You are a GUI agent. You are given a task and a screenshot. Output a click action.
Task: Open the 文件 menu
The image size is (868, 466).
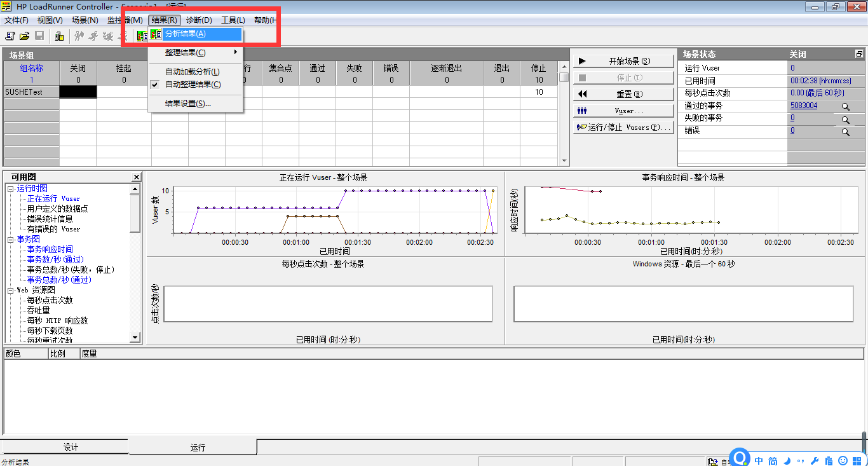pos(17,20)
